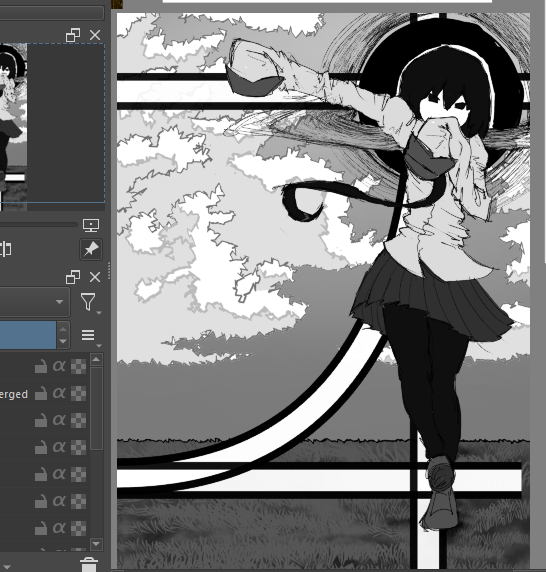
Task: Click the Overview docker image thumbnail
Action: click(x=13, y=127)
